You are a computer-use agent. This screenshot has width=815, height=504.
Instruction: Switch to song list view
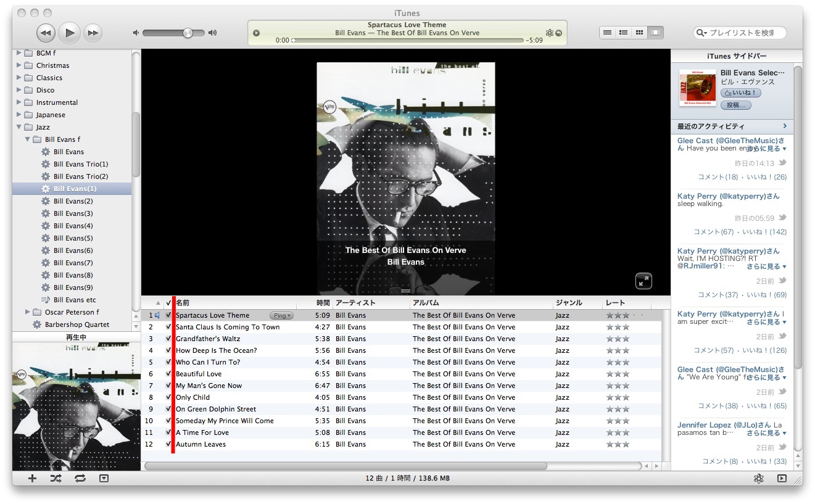pyautogui.click(x=608, y=33)
